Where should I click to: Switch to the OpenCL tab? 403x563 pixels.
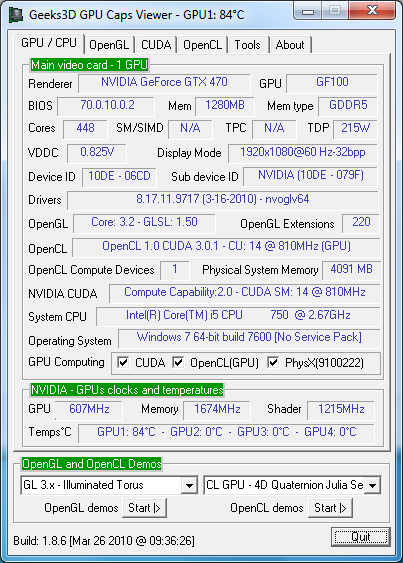pyautogui.click(x=203, y=45)
